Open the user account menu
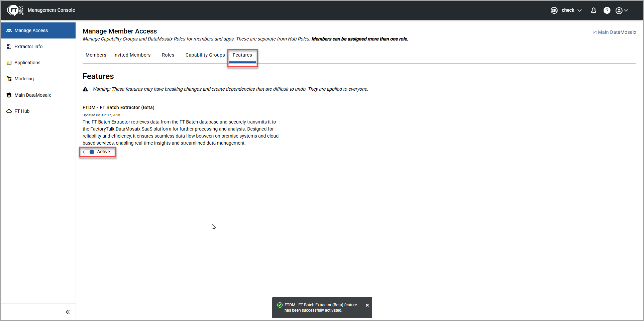This screenshot has width=644, height=321. (x=622, y=10)
